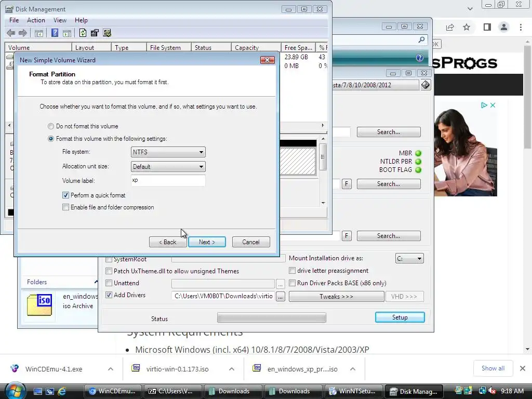Toggle Perform a quick format checkbox

[x=66, y=195]
